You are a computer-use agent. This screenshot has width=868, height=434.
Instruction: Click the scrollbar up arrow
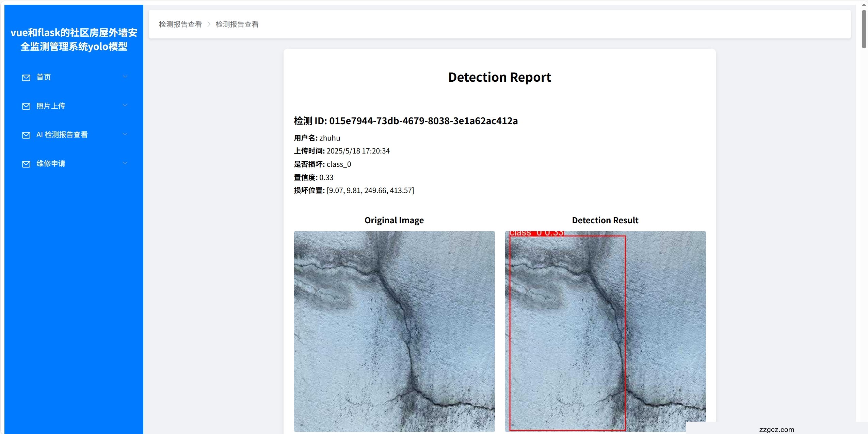[x=864, y=5]
